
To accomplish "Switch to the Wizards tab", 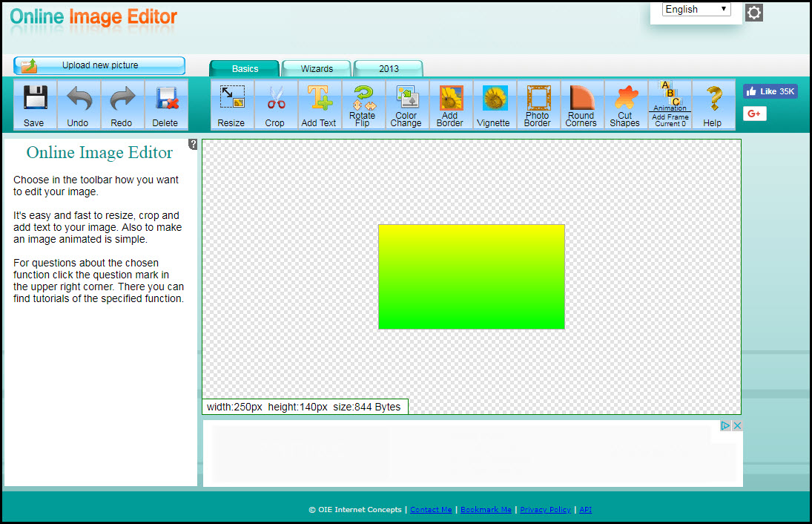I will coord(317,68).
